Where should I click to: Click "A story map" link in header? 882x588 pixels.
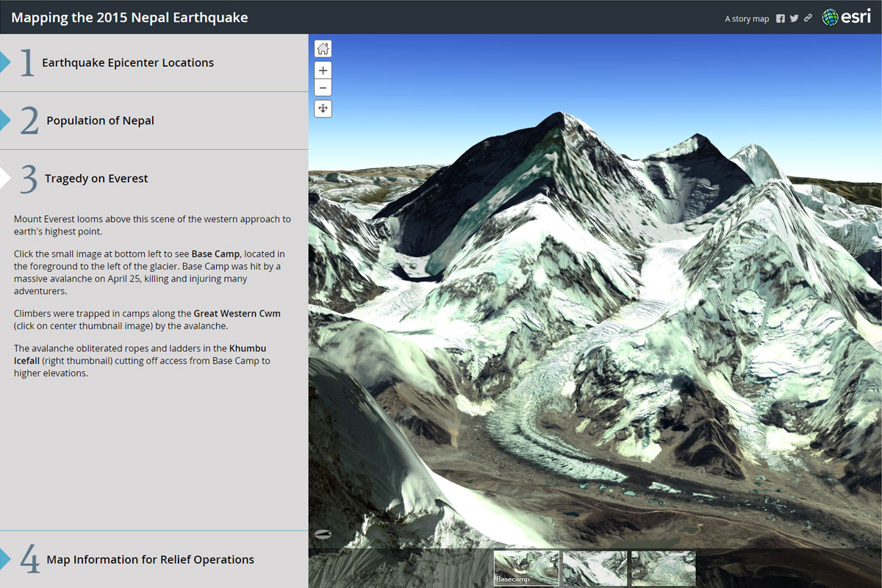pyautogui.click(x=746, y=19)
